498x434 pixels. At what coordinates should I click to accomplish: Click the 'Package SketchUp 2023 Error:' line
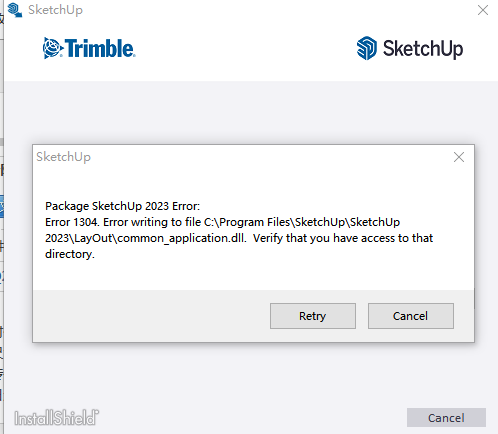(122, 206)
